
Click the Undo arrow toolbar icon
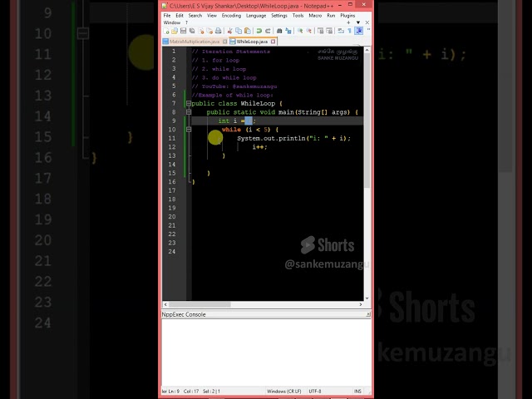[259, 31]
